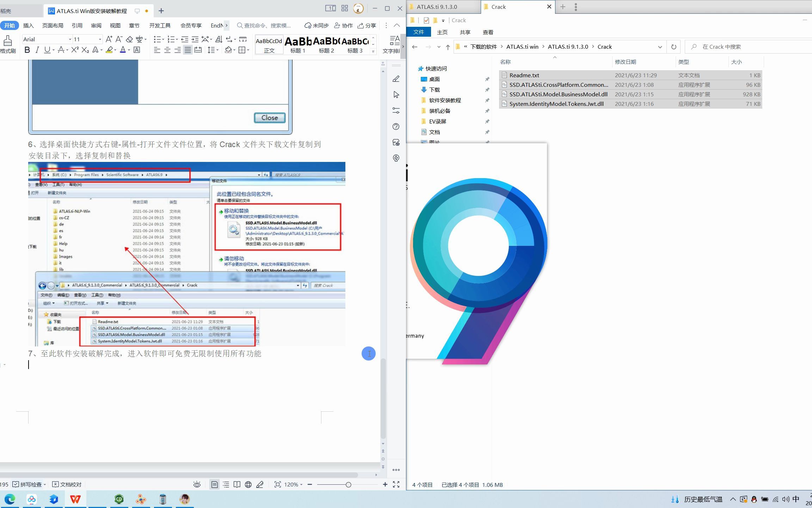This screenshot has height=508, width=812.
Task: Go up one folder level in Explorer
Action: [448, 47]
